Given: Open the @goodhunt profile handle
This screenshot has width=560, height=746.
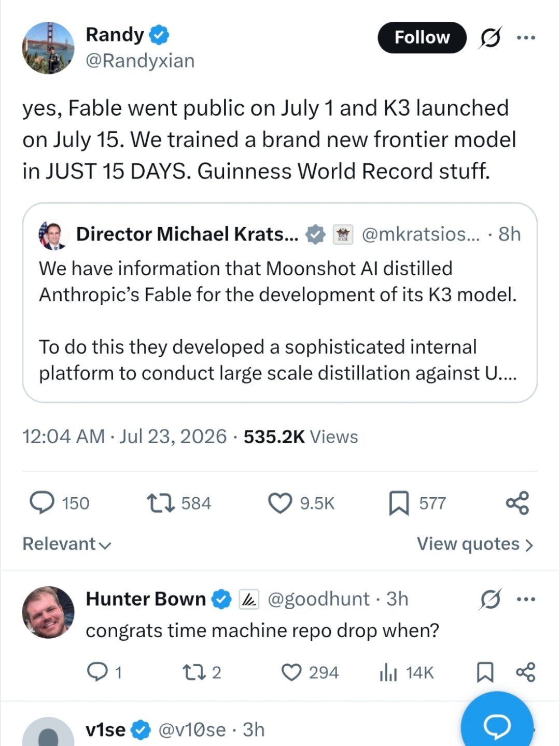Looking at the screenshot, I should click(x=318, y=599).
